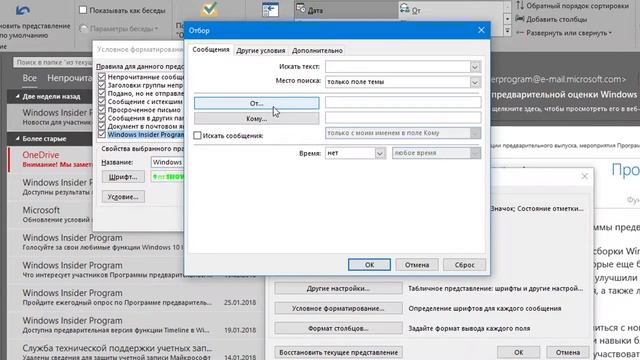Screen dimensions: 640x360
Task: Click the green checkmark ribbon icon
Action: tap(209, 9)
